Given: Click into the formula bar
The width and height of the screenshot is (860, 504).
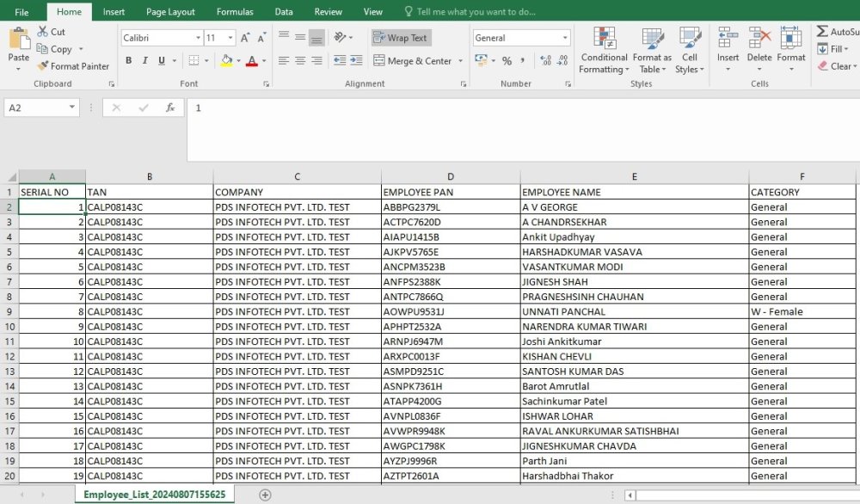Looking at the screenshot, I should 523,130.
